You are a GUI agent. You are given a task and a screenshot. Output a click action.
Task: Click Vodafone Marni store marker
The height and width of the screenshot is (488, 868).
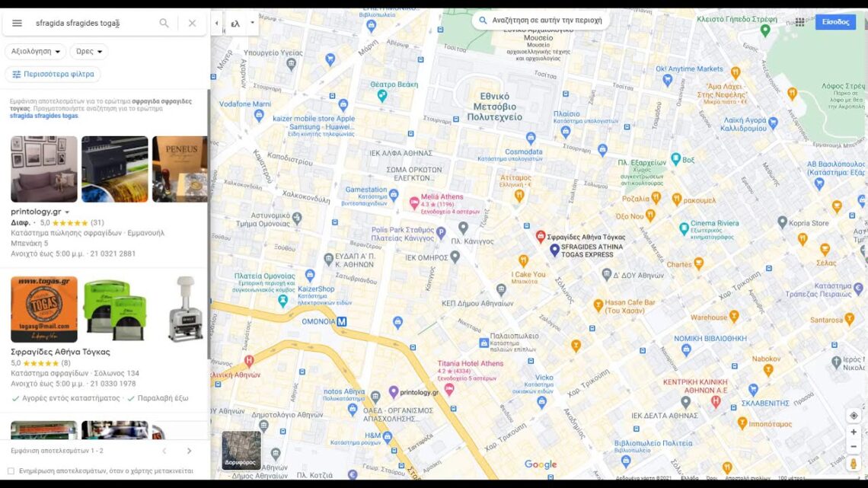point(259,115)
